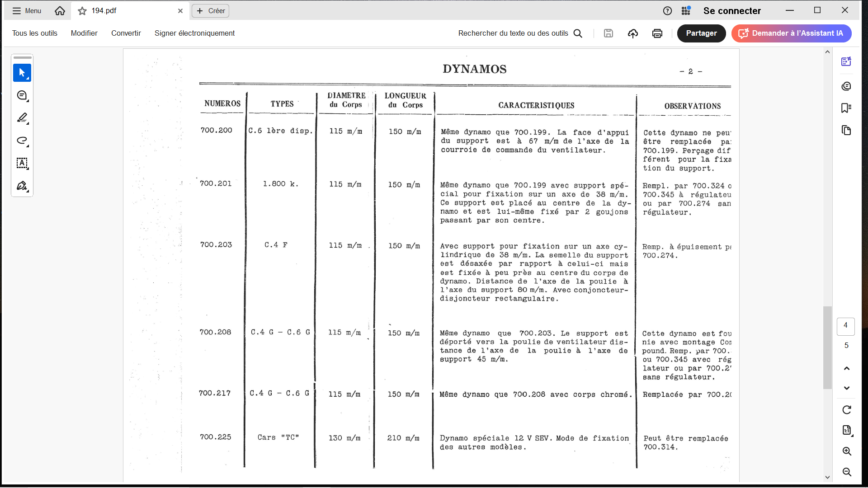
Task: Open the Menu hamburger dropdown
Action: [x=27, y=11]
